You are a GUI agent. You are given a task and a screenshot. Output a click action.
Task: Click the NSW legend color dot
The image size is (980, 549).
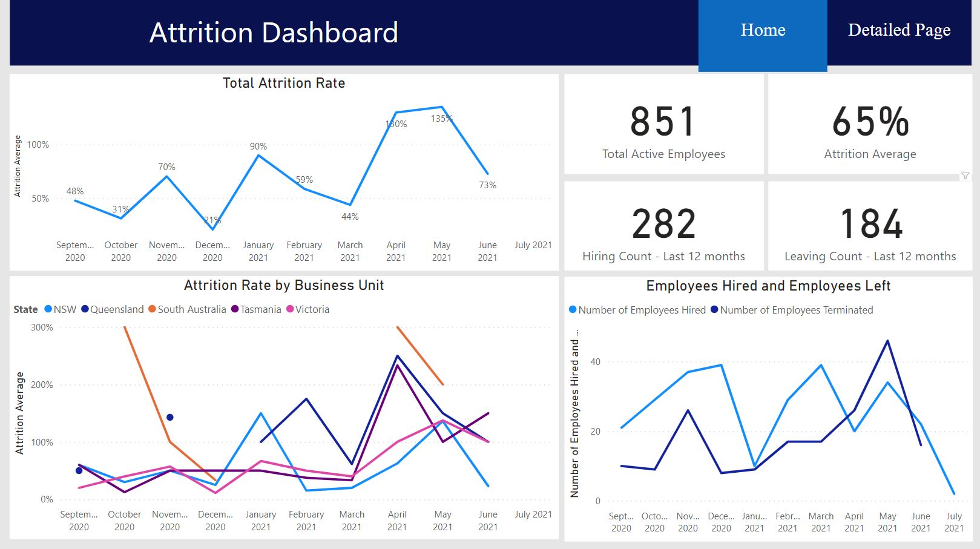coord(48,309)
